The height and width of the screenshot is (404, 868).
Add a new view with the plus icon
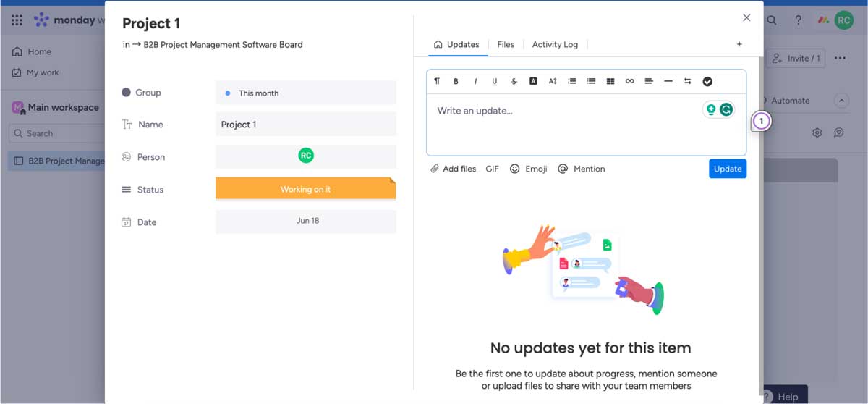(739, 44)
